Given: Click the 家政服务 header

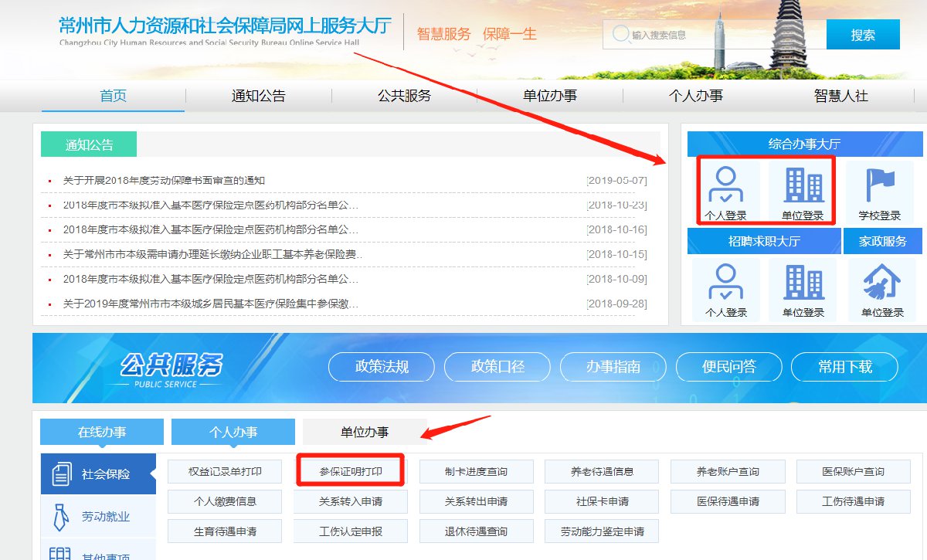Looking at the screenshot, I should pos(883,241).
